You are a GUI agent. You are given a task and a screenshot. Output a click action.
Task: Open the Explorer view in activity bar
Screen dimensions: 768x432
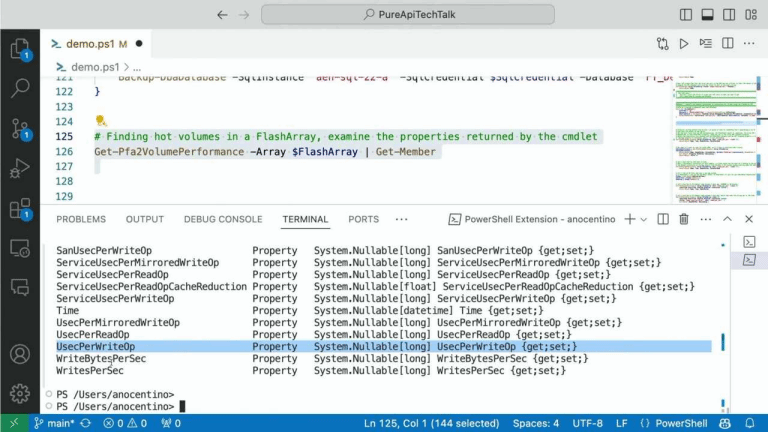20,47
